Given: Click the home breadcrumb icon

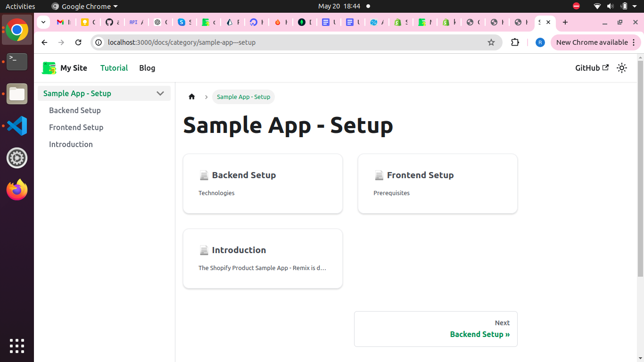Looking at the screenshot, I should click(x=191, y=97).
